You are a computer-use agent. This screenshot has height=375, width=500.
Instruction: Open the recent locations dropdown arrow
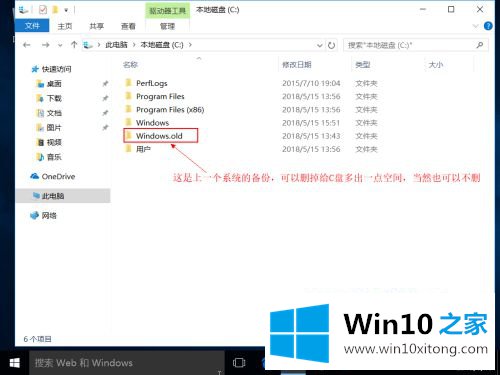point(60,45)
